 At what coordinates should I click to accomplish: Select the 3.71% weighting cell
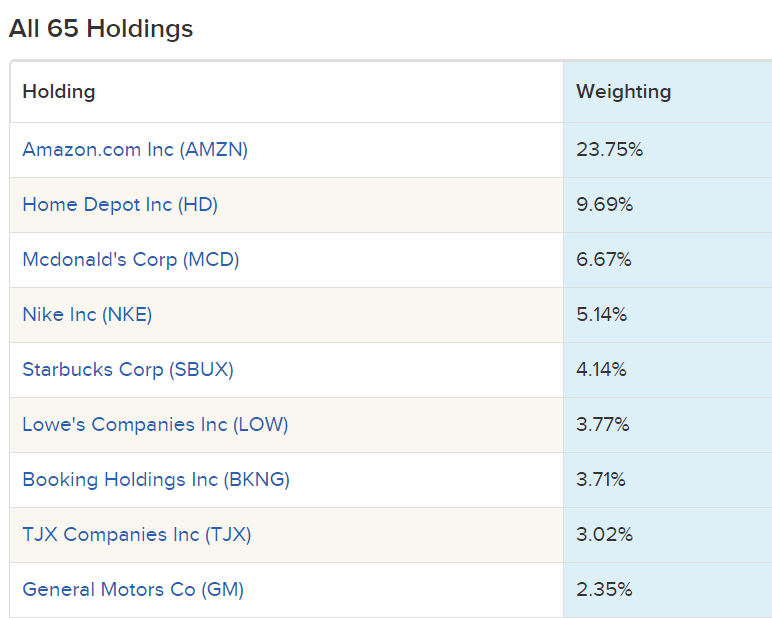point(601,480)
